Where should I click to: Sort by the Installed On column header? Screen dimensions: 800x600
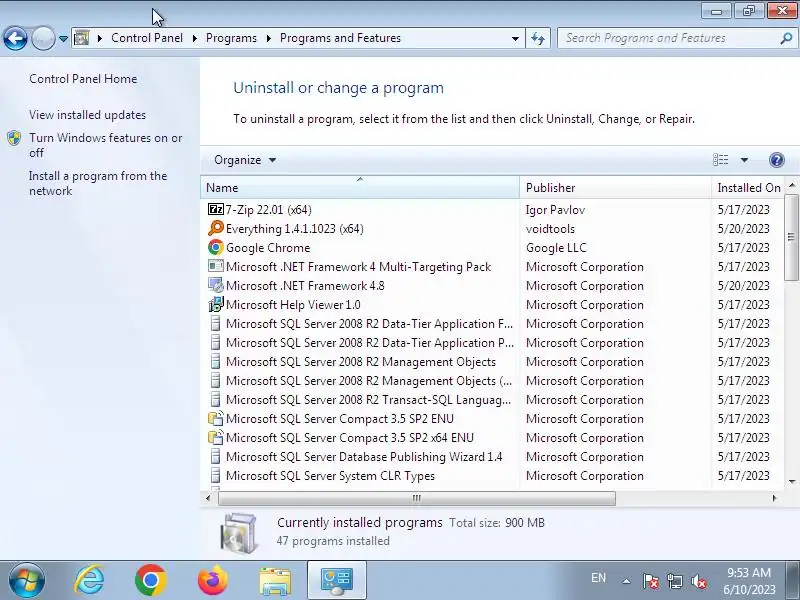click(x=748, y=188)
